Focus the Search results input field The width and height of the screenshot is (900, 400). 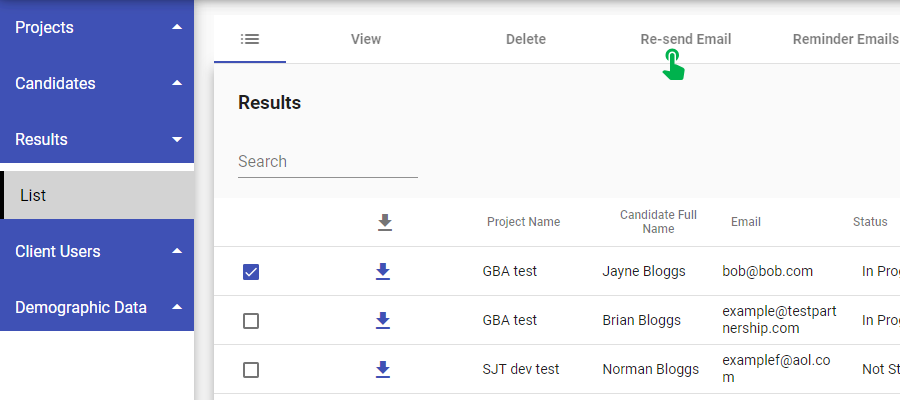(327, 161)
